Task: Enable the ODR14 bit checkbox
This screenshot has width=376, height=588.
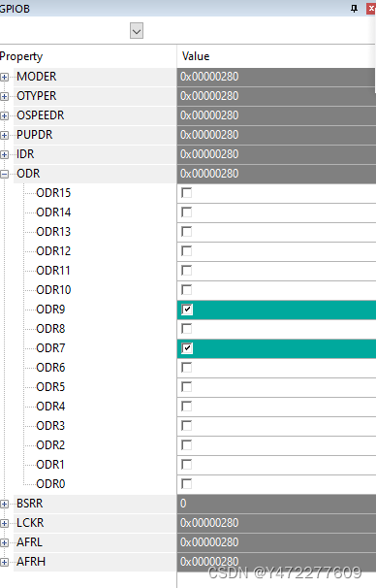Action: click(x=186, y=212)
